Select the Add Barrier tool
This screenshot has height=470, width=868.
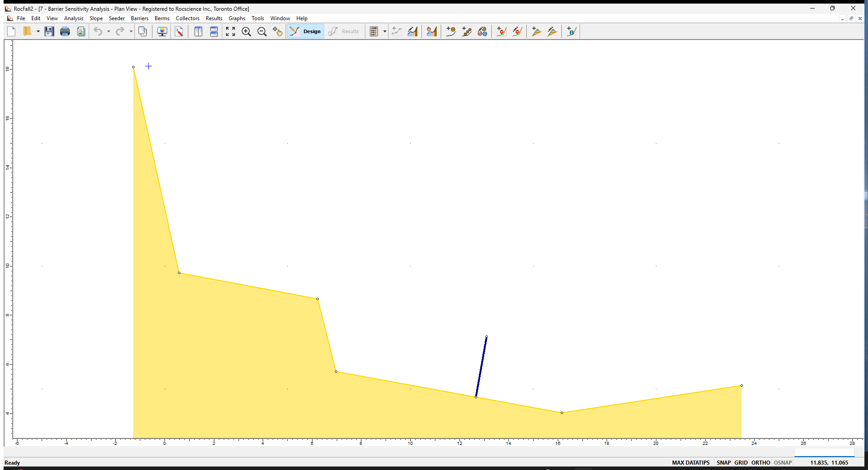point(501,31)
